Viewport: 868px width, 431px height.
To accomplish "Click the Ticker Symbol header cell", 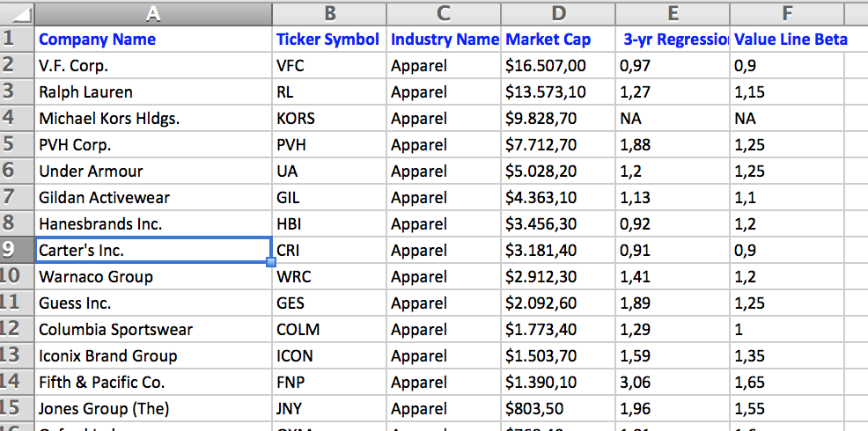I will point(327,40).
